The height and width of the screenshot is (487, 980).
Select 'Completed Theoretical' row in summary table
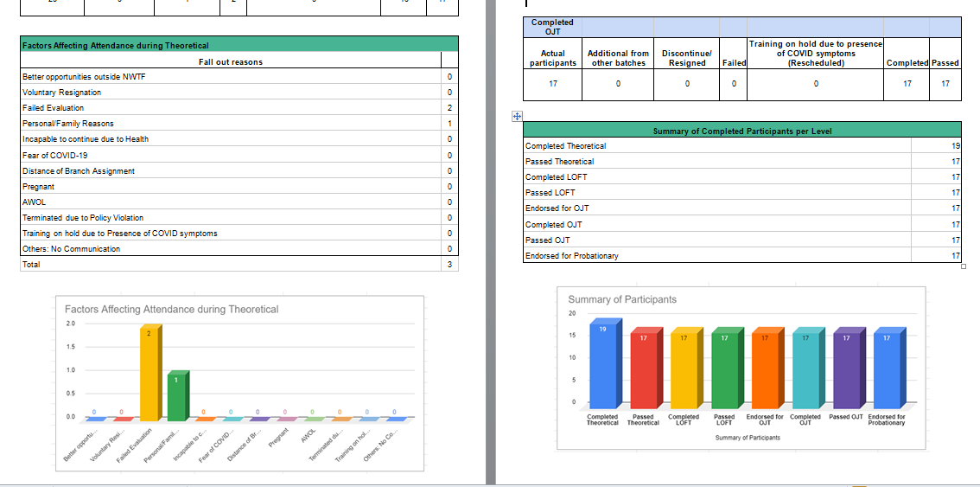pos(741,146)
